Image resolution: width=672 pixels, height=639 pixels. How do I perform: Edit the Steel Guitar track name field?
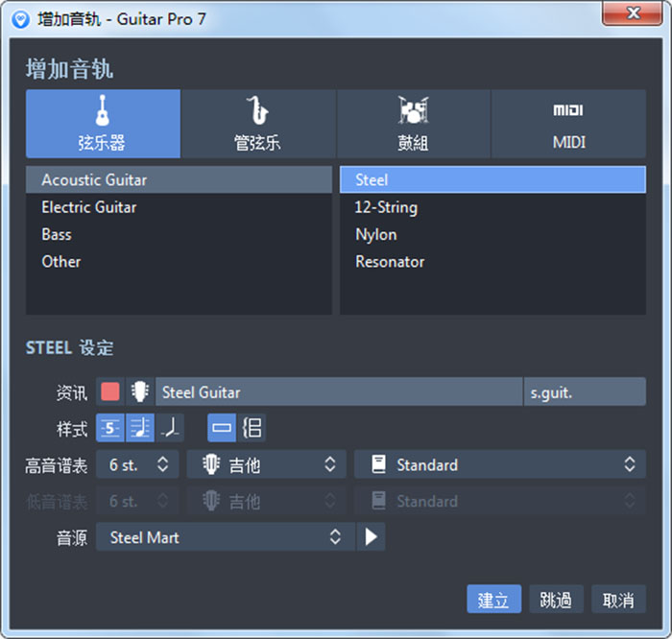pos(339,391)
